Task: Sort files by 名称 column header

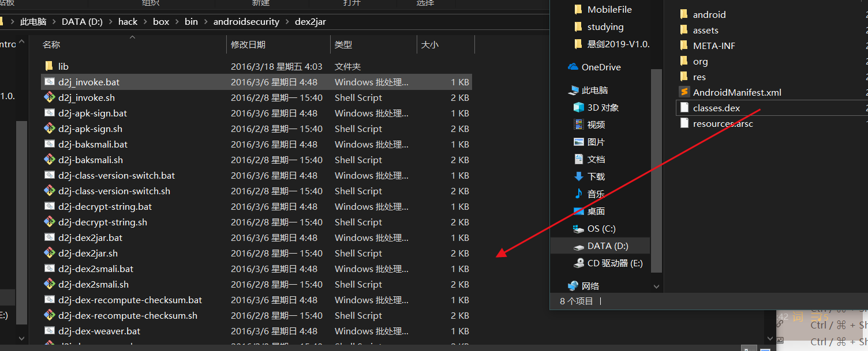Action: tap(51, 44)
